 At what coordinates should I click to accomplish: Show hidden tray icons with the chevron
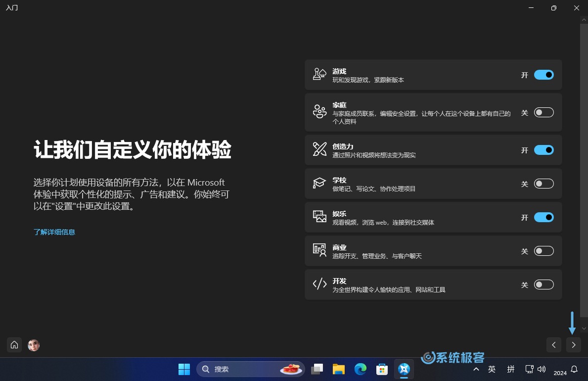click(476, 369)
